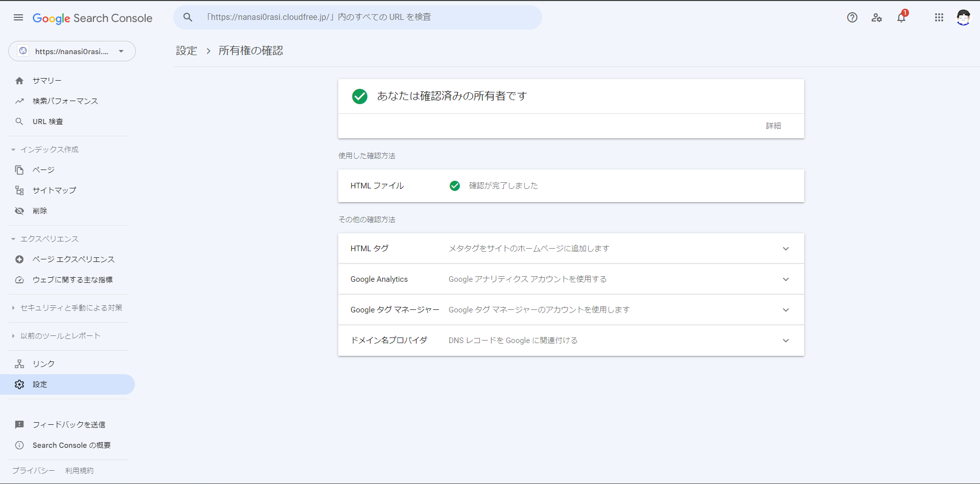Expand the ドメイン名プロバイダ verification row
The width and height of the screenshot is (980, 484).
(785, 341)
